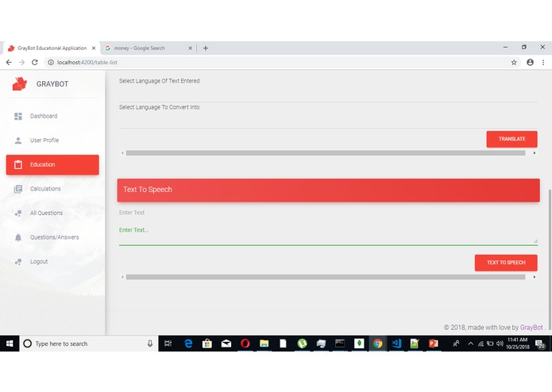Image resolution: width=552 pixels, height=392 pixels.
Task: Click the site information icon
Action: [51, 62]
